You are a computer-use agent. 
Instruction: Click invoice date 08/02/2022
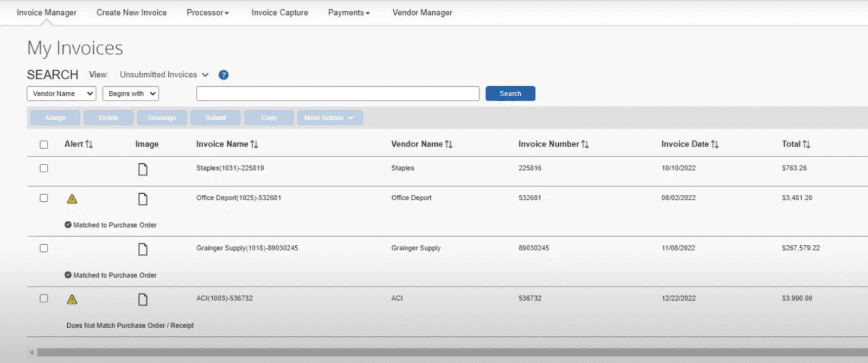point(679,198)
